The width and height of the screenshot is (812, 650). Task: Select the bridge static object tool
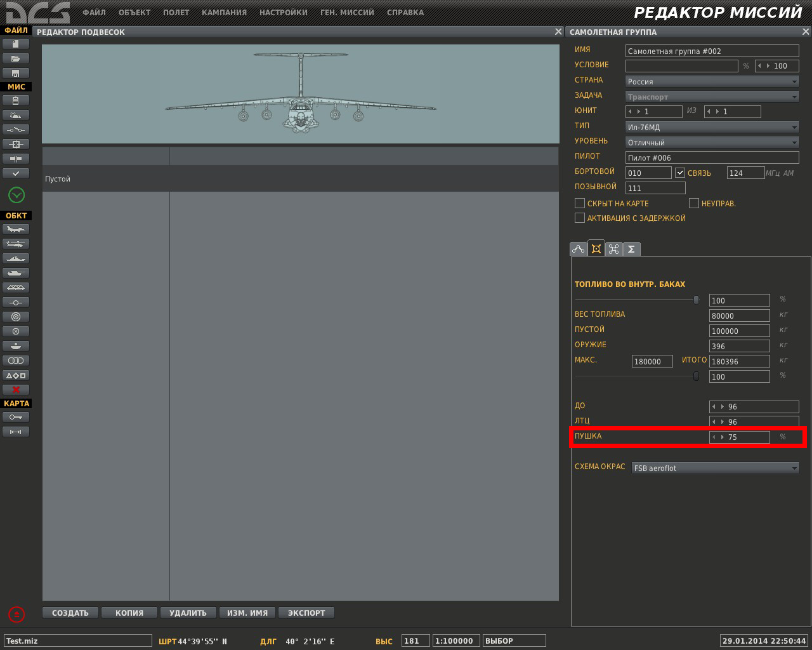tap(16, 288)
